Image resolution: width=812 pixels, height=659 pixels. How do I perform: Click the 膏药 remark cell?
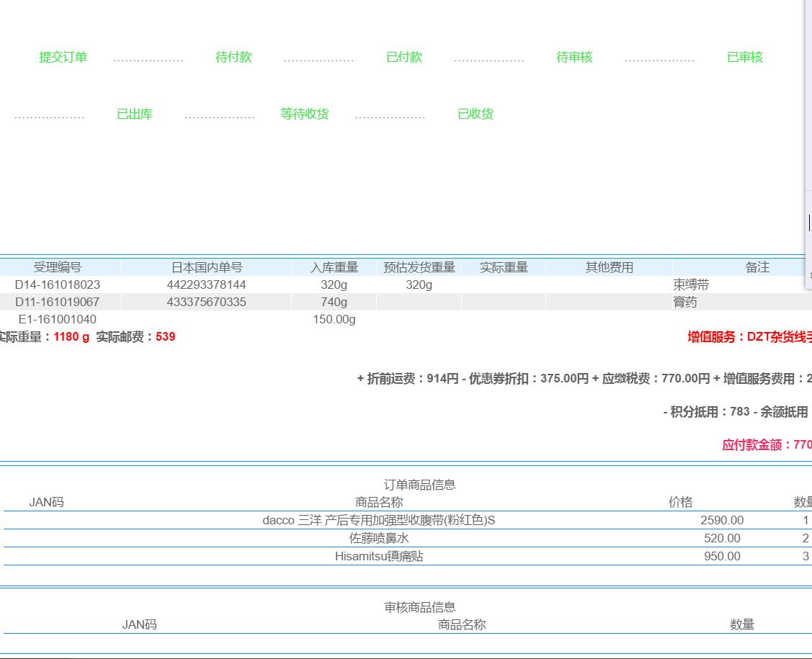point(684,302)
